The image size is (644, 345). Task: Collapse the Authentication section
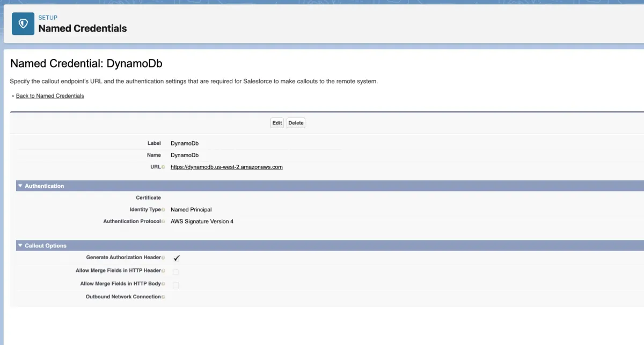coord(20,186)
